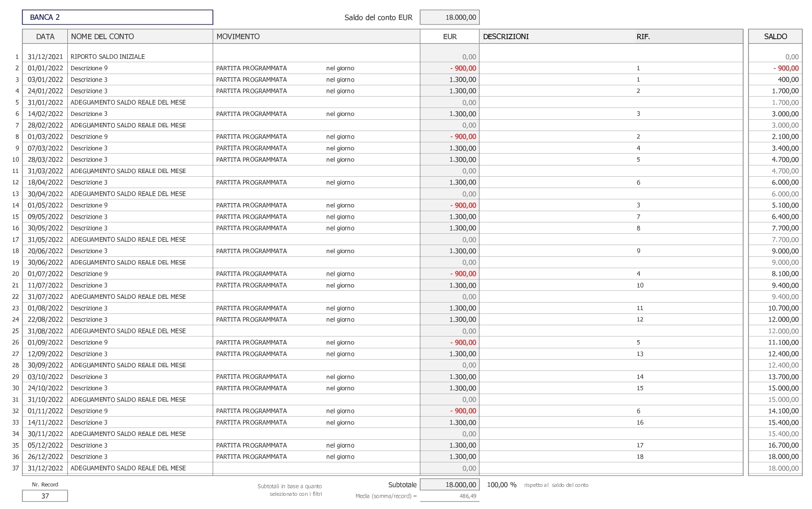This screenshot has width=812, height=509.
Task: Select date cell 31/07/2022
Action: (x=45, y=296)
